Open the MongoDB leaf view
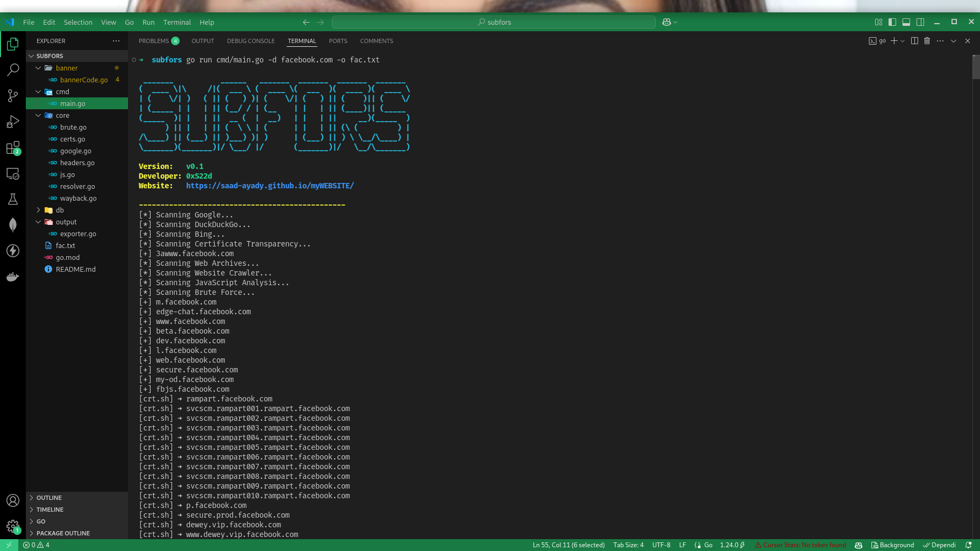 (x=13, y=225)
